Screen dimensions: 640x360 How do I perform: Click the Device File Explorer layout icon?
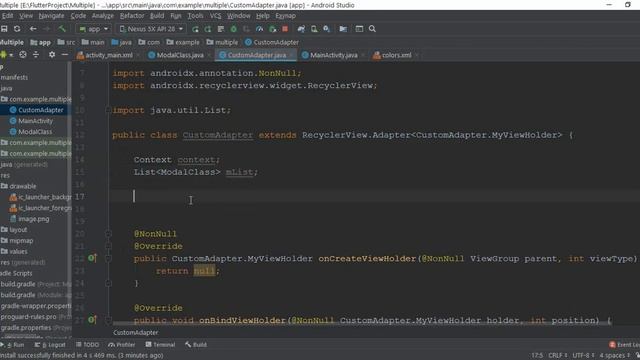pyautogui.click(x=359, y=29)
